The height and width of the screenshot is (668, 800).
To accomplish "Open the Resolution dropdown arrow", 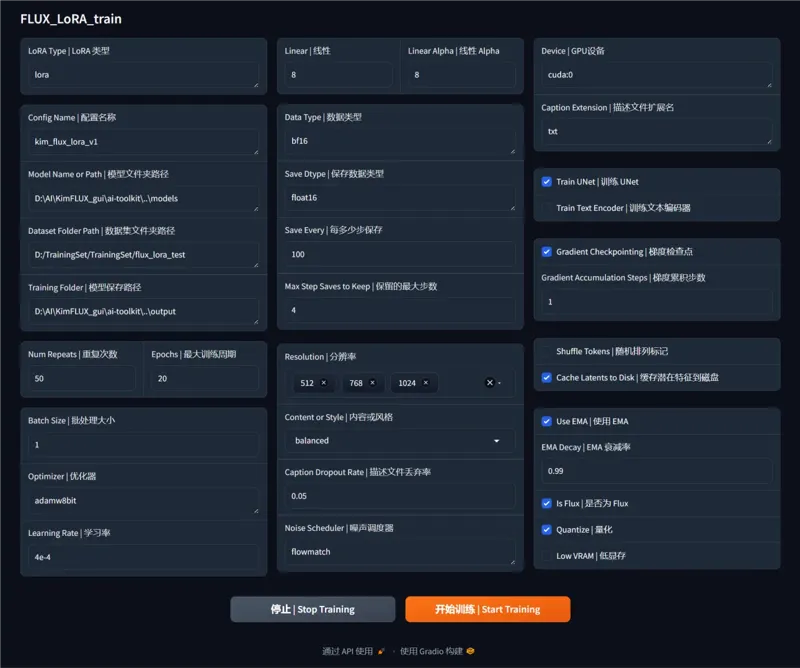I will click(500, 383).
